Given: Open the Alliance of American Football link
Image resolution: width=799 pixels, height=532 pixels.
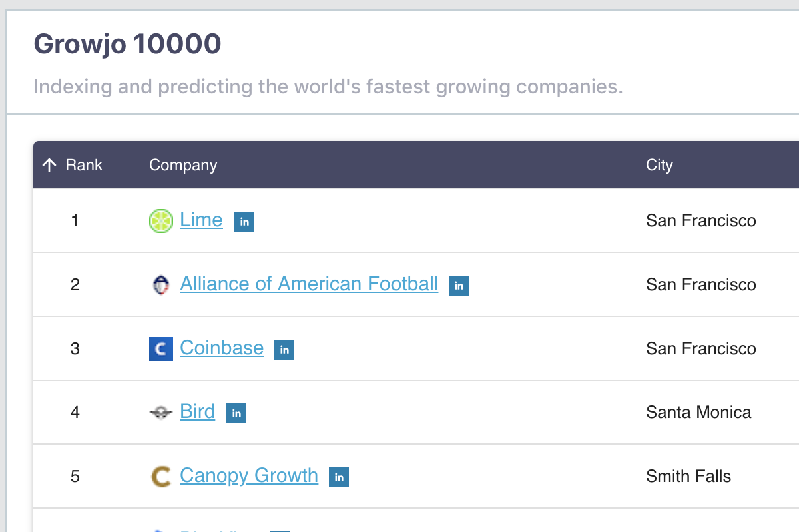Looking at the screenshot, I should pyautogui.click(x=309, y=284).
